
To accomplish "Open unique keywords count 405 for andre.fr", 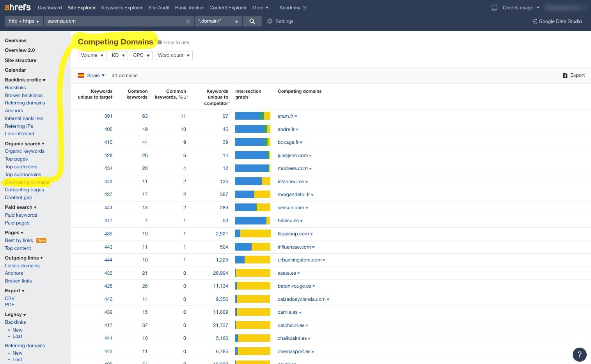I will (x=108, y=129).
